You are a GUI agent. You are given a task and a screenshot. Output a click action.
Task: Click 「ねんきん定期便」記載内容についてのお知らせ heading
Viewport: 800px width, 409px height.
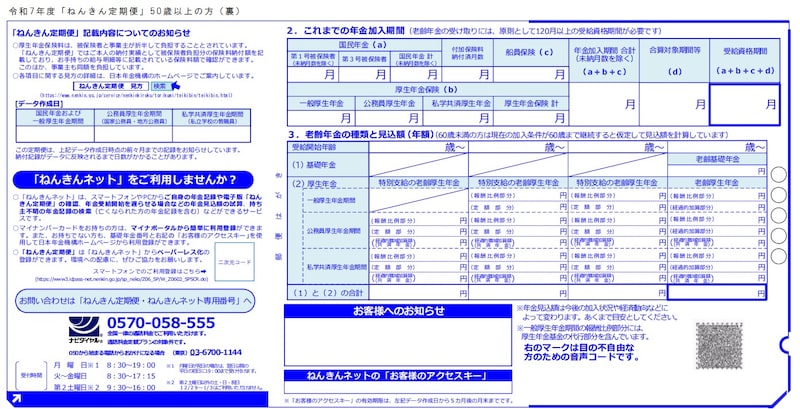click(x=101, y=33)
